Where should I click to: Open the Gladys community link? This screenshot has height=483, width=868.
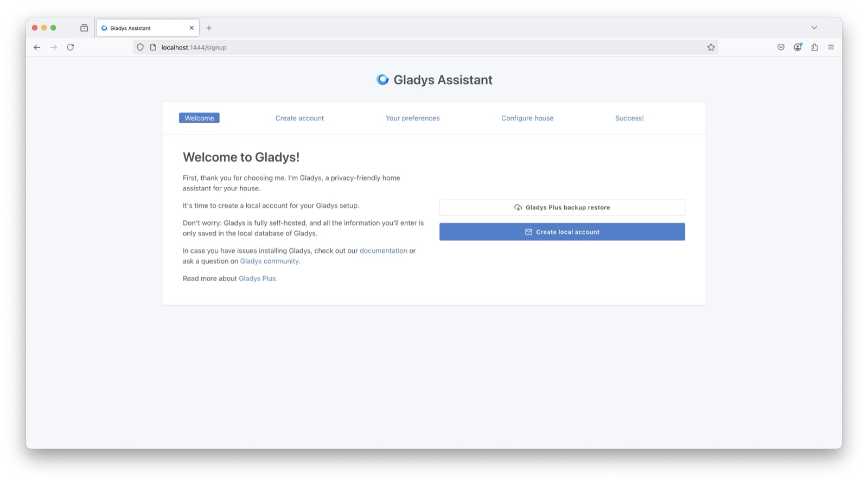[x=269, y=261]
